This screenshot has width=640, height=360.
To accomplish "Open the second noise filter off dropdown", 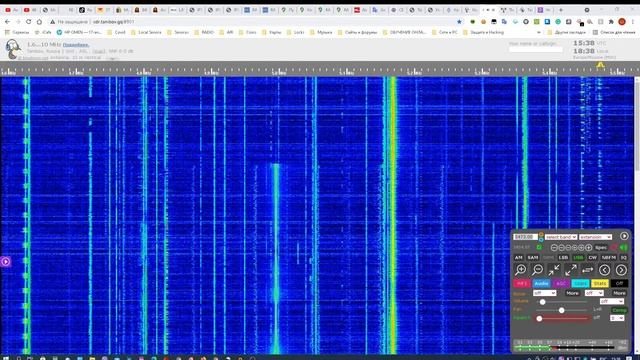I will pyautogui.click(x=594, y=293).
